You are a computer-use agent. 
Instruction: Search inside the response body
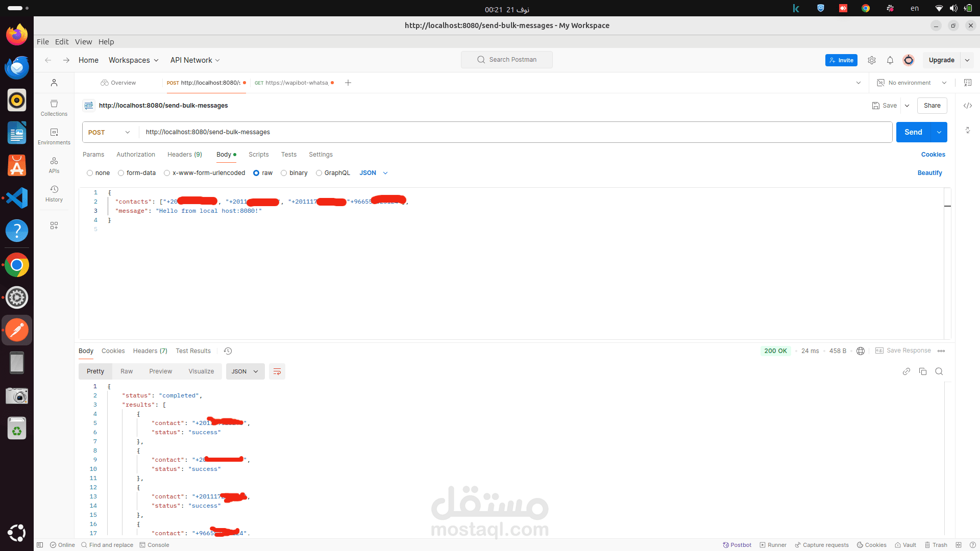click(939, 371)
